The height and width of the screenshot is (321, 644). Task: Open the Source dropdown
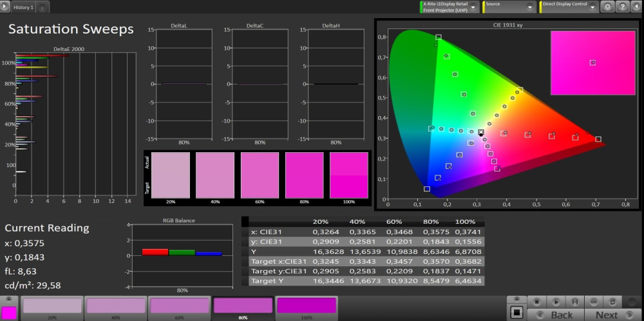(x=530, y=7)
